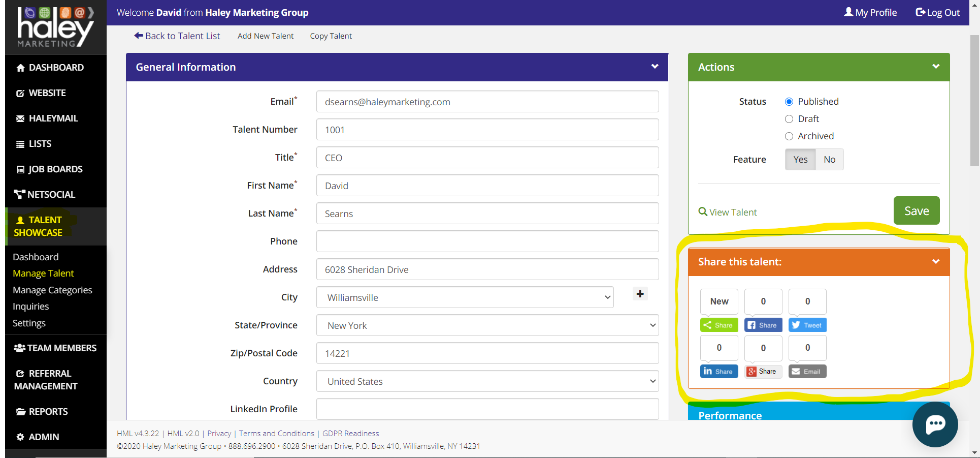The image size is (980, 458).
Task: Share talent on Google Plus
Action: coord(763,372)
